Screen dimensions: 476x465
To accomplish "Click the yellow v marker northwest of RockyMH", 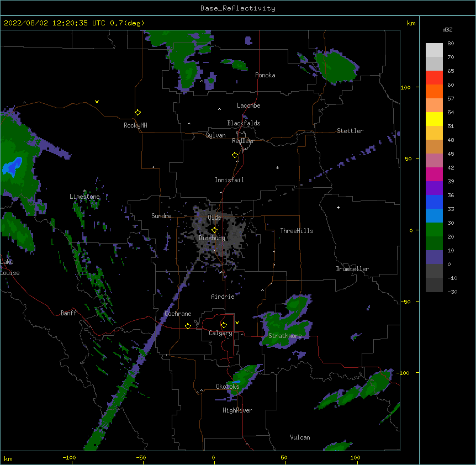I will [97, 102].
